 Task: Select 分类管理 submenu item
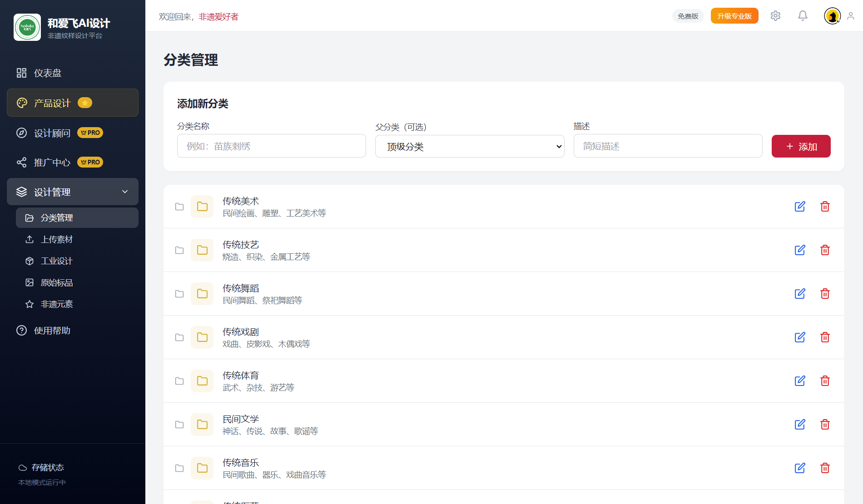point(77,217)
